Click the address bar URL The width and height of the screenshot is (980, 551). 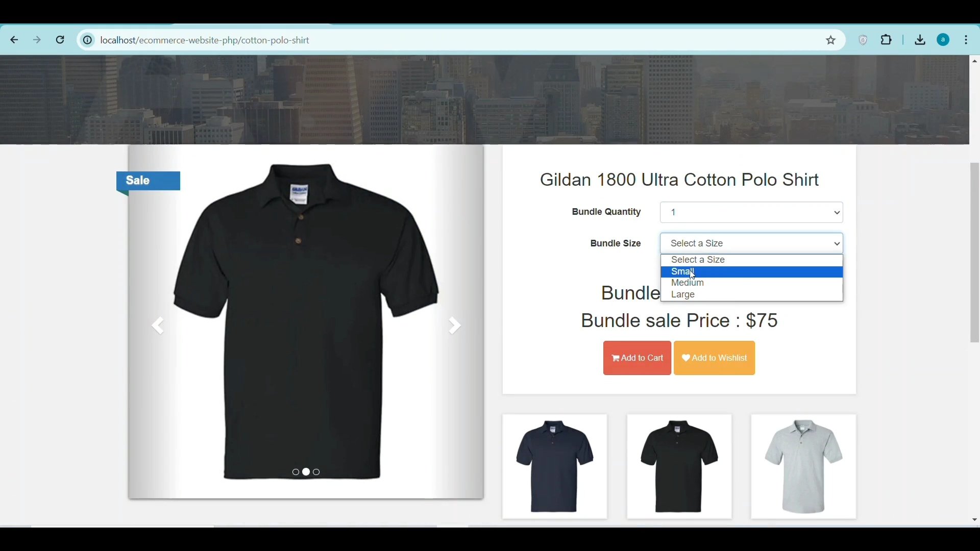click(205, 40)
